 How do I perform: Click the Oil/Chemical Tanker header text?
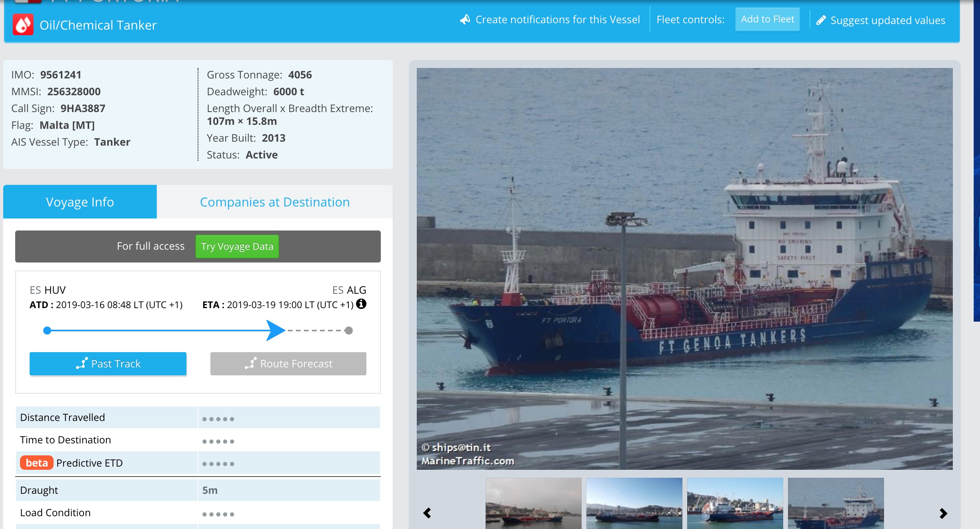pyautogui.click(x=98, y=25)
